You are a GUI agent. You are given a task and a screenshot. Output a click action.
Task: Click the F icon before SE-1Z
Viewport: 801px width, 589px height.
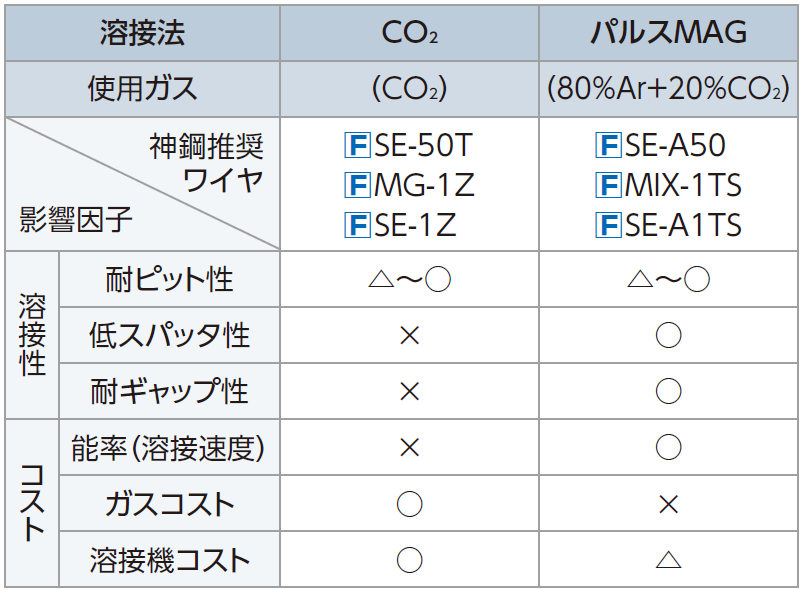tap(357, 226)
